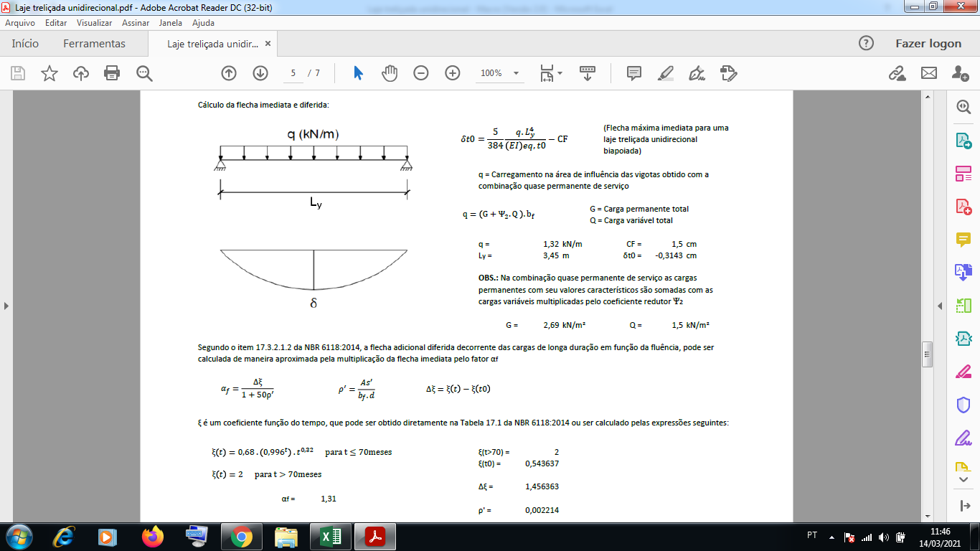Zoom in with the plus circle button
The image size is (980, 551).
(453, 73)
